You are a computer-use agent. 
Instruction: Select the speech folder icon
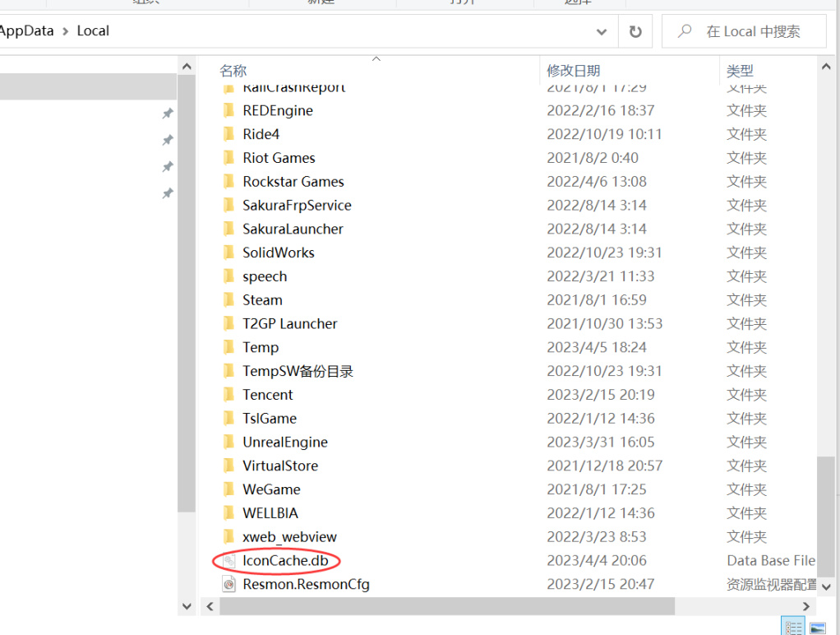pyautogui.click(x=228, y=276)
